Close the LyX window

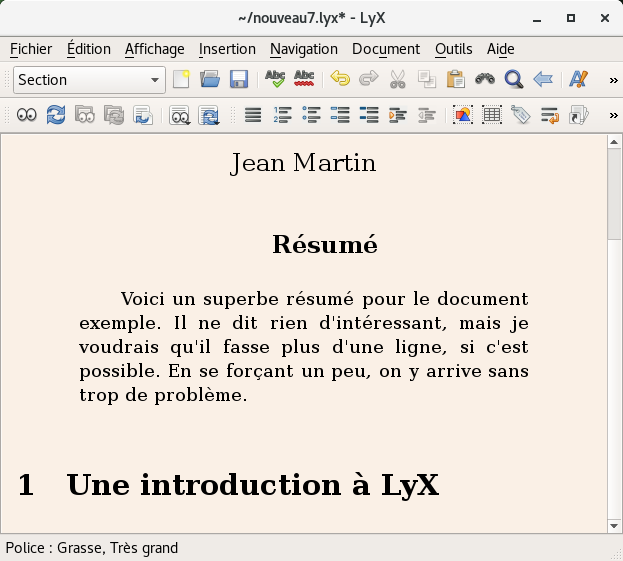click(605, 18)
